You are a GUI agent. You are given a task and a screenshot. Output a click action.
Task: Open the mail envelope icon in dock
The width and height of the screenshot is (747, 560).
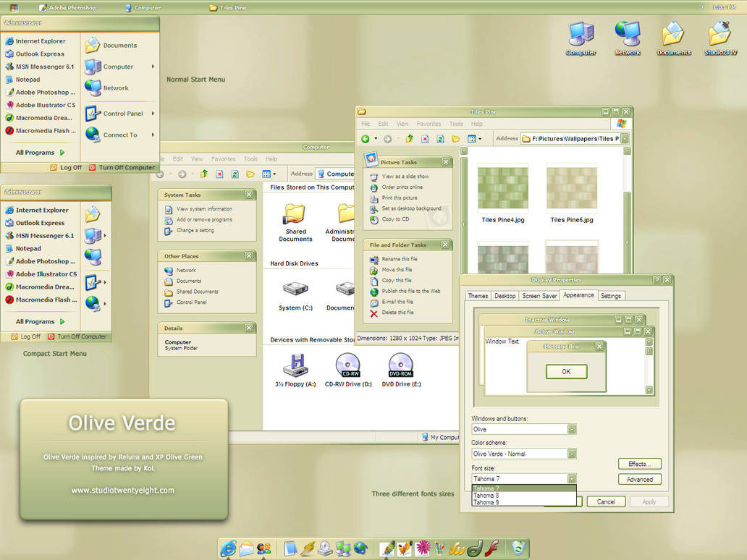click(x=246, y=548)
